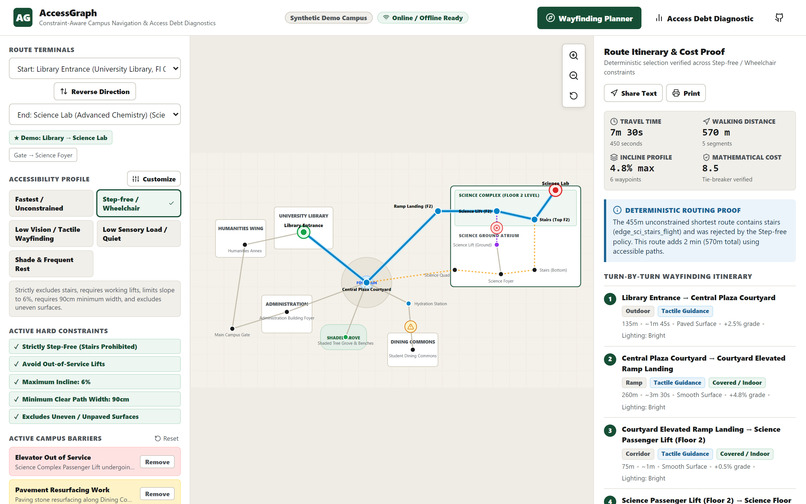Click the Library Entrance start node
The image size is (806, 504).
303,232
